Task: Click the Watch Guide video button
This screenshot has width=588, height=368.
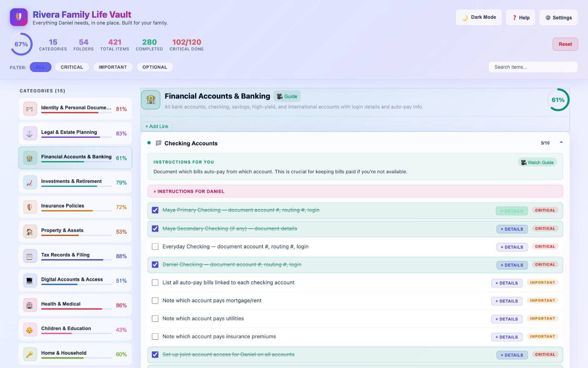Action: coord(537,162)
